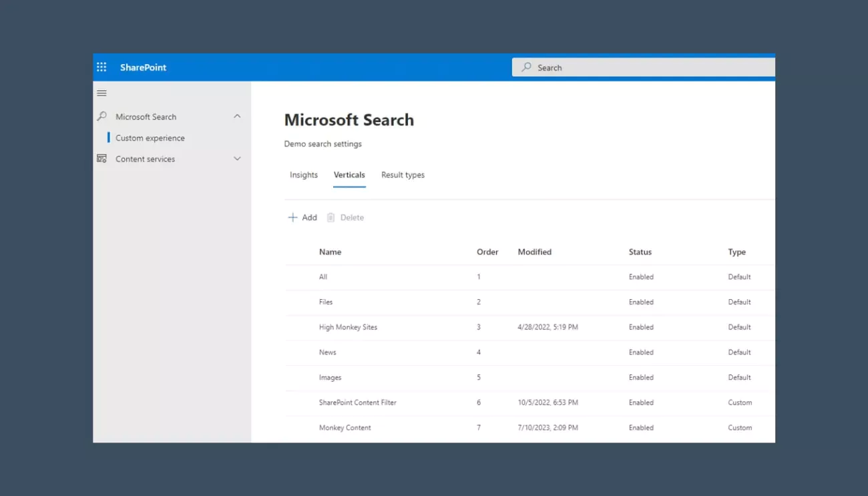Select the Verticals tab
This screenshot has height=496, width=868.
click(349, 174)
